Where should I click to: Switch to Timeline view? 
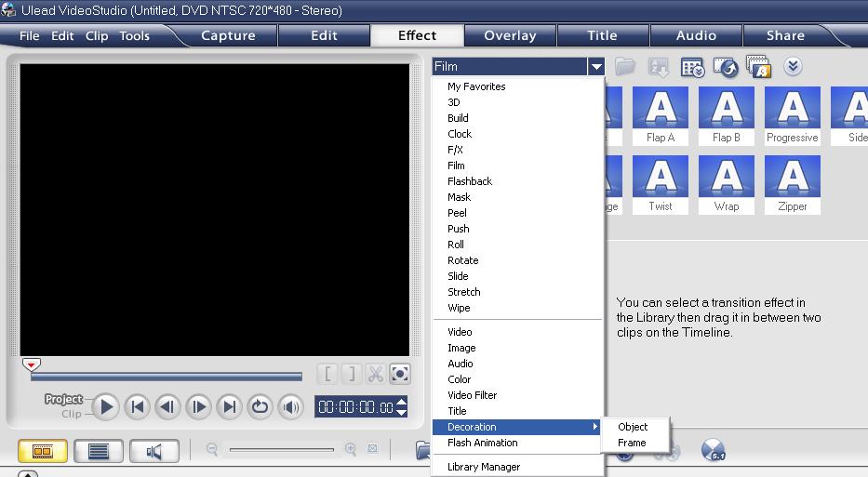[99, 451]
